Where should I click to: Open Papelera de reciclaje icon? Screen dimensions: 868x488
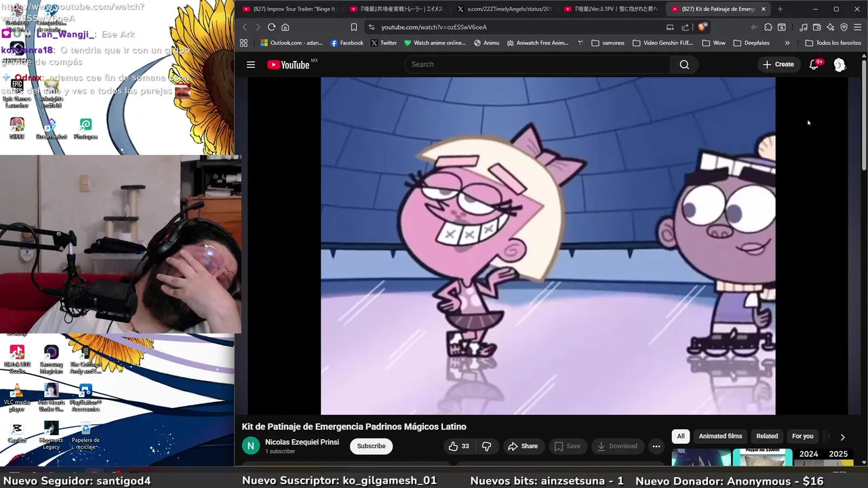tap(85, 435)
